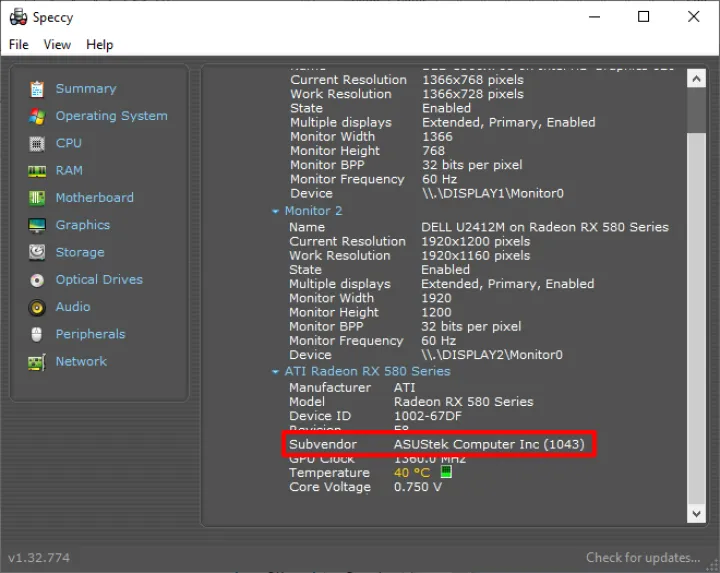Open the File menu
Viewport: 720px width, 573px height.
(19, 44)
